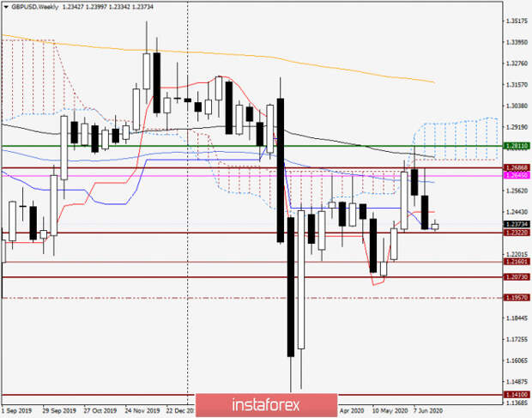Image resolution: width=532 pixels, height=418 pixels.
Task: Click the 1.19570 dashed level label
Action: pos(517,298)
